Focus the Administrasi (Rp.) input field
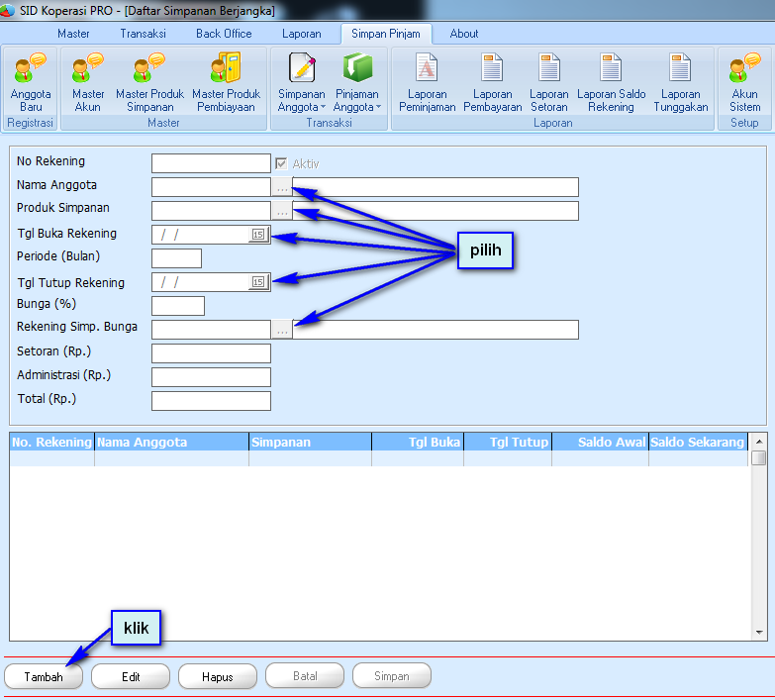Viewport: 775px width, 700px height. tap(211, 377)
